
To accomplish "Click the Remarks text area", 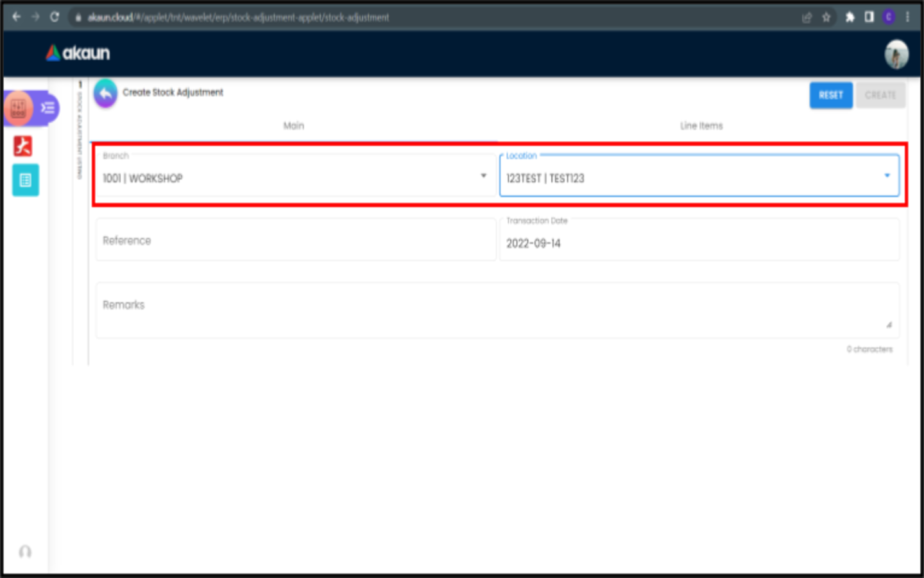I will point(497,310).
